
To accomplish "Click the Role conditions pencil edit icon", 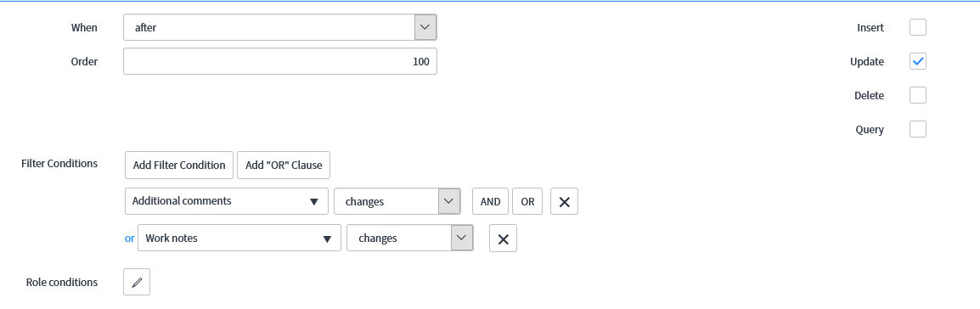I will click(137, 282).
